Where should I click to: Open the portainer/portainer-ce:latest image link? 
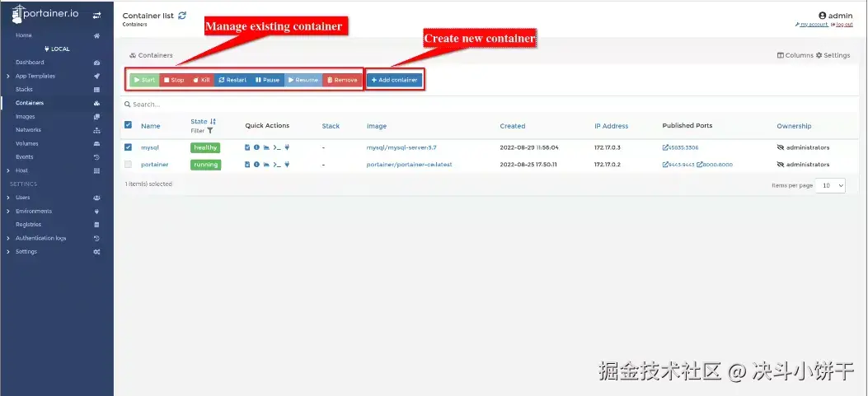coord(409,165)
